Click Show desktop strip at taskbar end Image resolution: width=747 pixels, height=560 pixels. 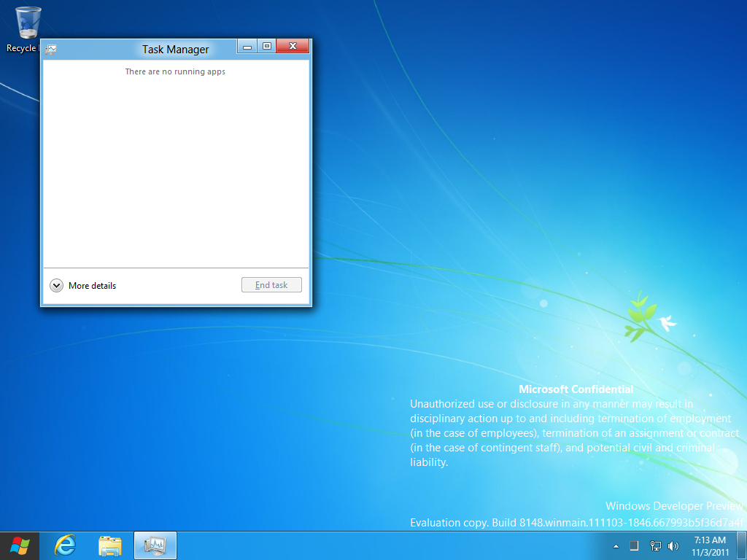click(742, 546)
